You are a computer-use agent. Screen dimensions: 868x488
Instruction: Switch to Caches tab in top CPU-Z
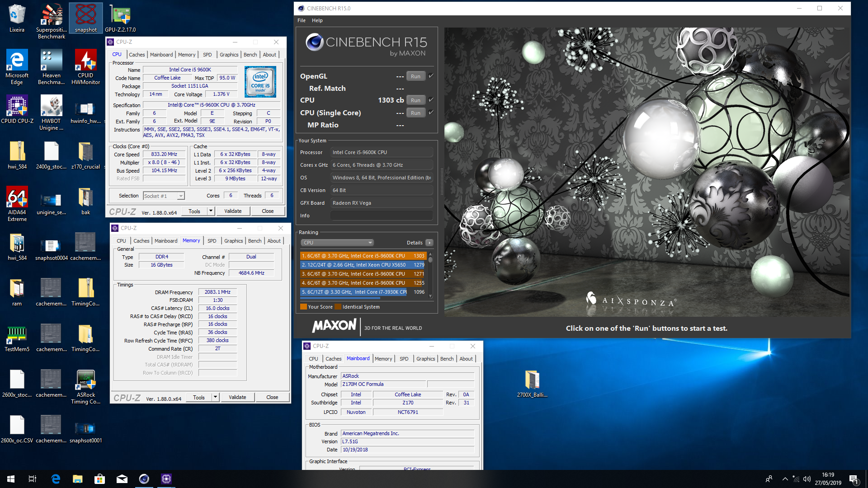pyautogui.click(x=137, y=55)
